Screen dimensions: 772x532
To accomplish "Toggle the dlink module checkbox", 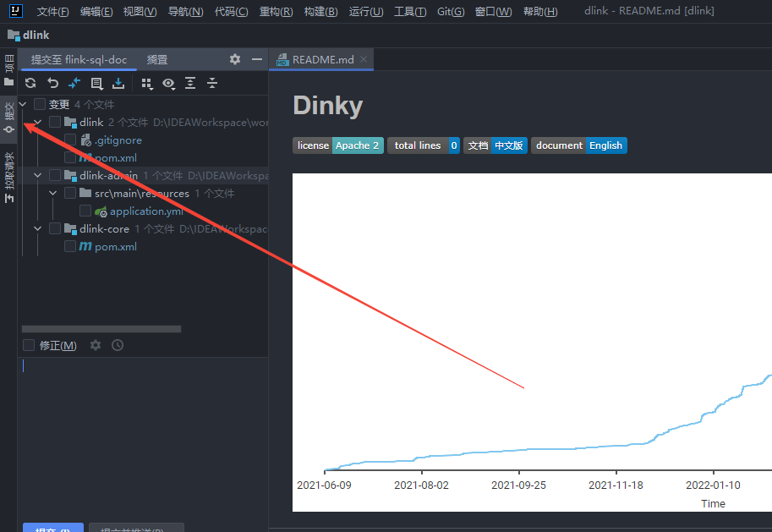I will pyautogui.click(x=55, y=122).
